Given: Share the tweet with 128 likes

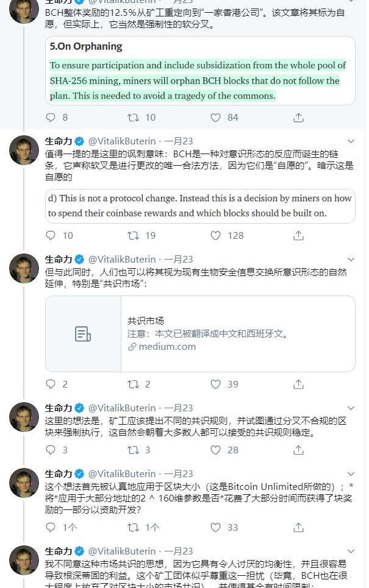Looking at the screenshot, I should point(298,235).
